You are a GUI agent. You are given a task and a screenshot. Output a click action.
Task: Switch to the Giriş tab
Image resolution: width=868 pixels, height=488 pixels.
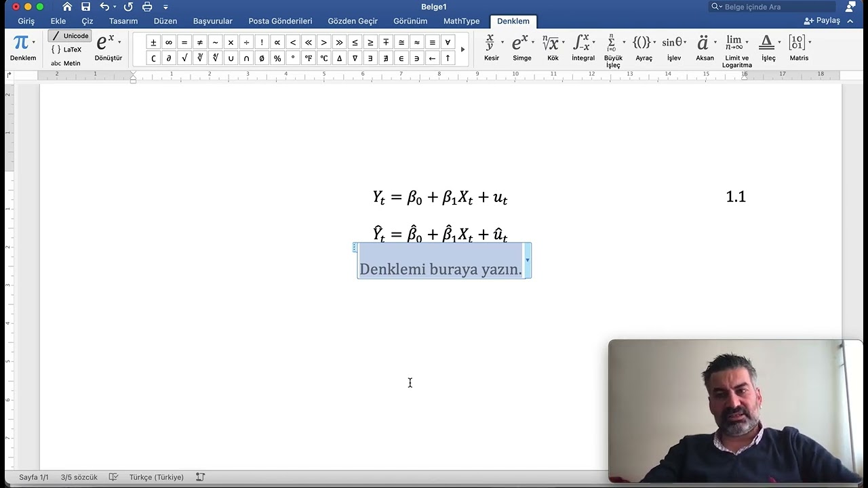tap(26, 21)
